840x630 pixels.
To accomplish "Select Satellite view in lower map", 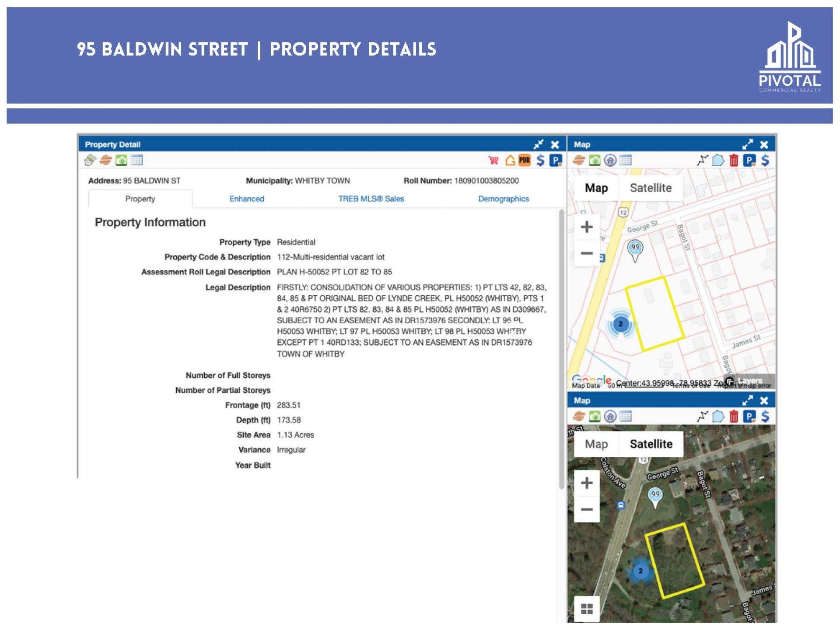I will click(x=651, y=444).
